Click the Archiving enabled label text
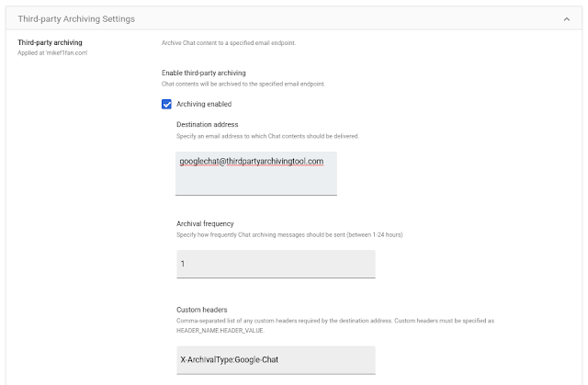588x385 pixels. tap(204, 104)
